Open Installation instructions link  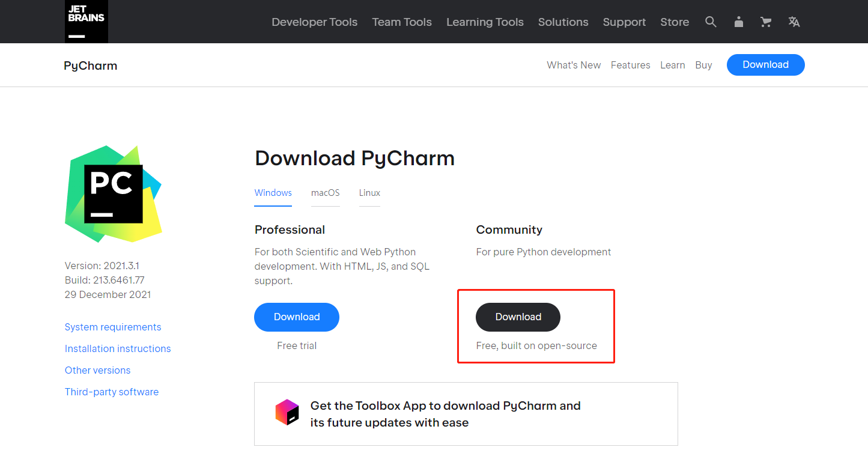coord(118,348)
